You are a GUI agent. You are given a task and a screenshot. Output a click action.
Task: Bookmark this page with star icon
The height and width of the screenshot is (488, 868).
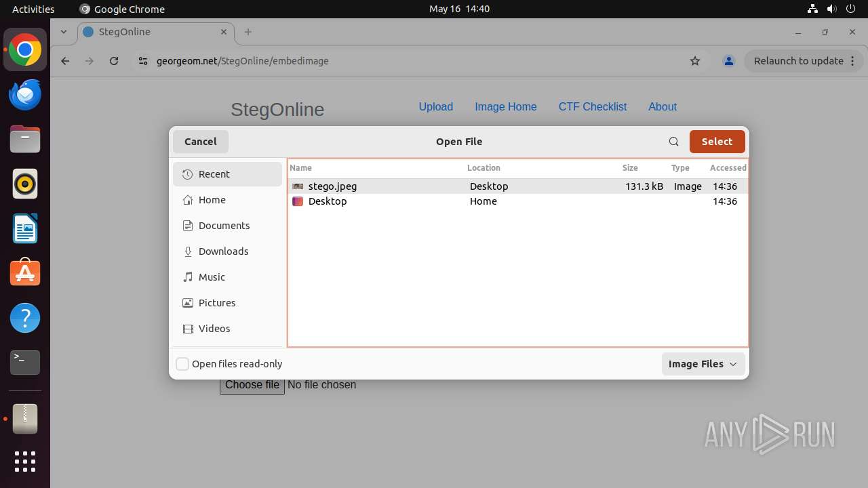695,61
